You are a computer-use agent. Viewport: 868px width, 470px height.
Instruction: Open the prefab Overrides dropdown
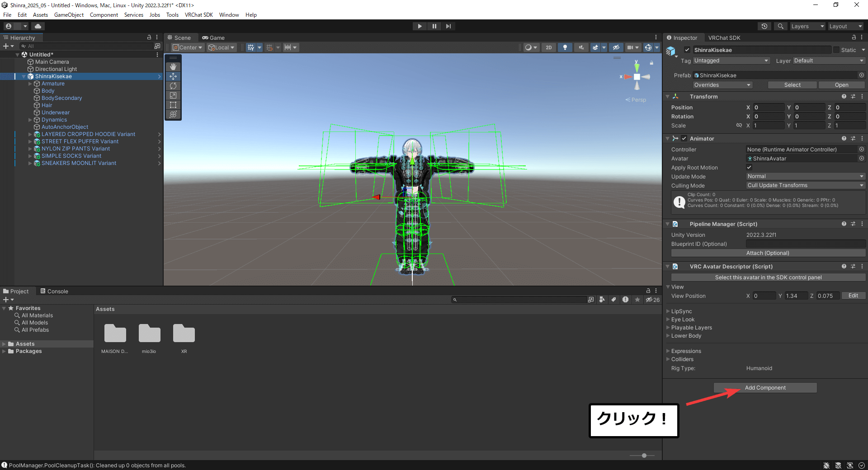click(x=722, y=85)
